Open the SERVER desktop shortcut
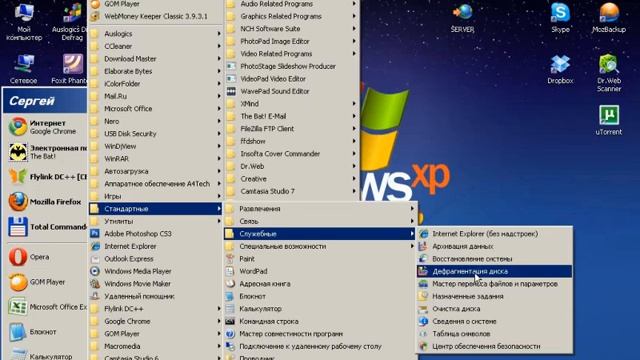This screenshot has width=640, height=360. pyautogui.click(x=462, y=17)
